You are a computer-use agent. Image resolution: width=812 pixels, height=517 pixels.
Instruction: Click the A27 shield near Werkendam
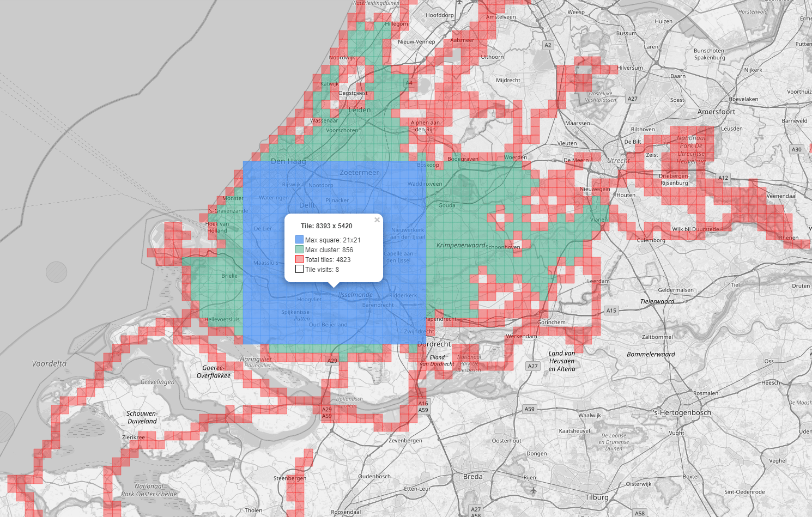[533, 366]
